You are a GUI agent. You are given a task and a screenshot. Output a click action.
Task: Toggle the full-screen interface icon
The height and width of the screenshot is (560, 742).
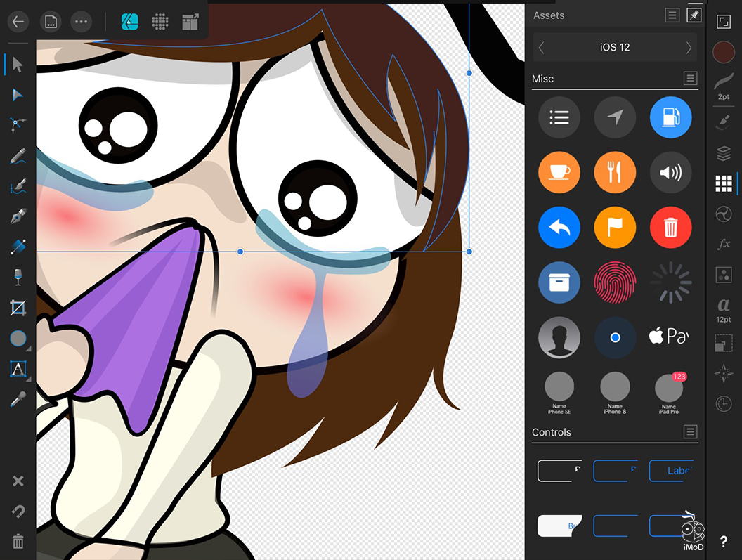click(x=723, y=22)
